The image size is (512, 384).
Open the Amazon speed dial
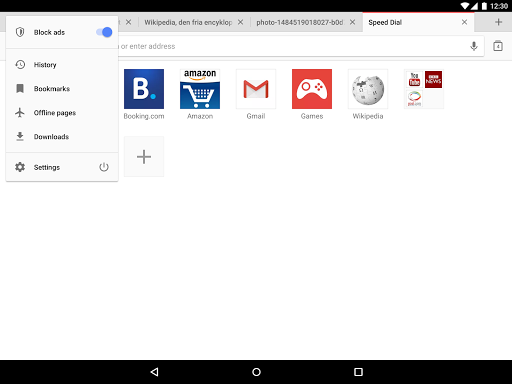point(200,94)
